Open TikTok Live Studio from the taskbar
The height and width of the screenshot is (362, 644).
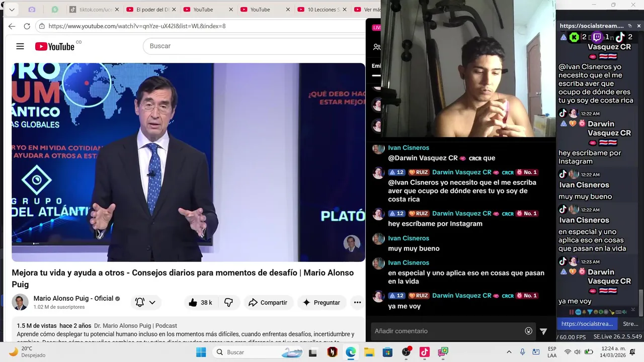pos(425,352)
